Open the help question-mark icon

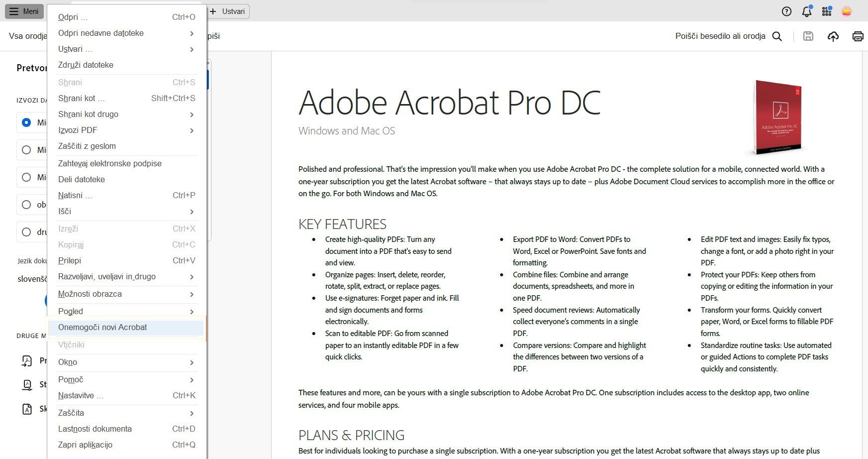pos(786,11)
